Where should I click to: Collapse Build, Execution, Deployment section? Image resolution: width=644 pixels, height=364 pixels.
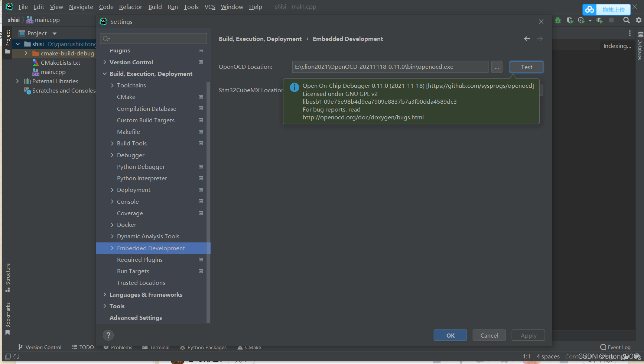click(x=105, y=74)
